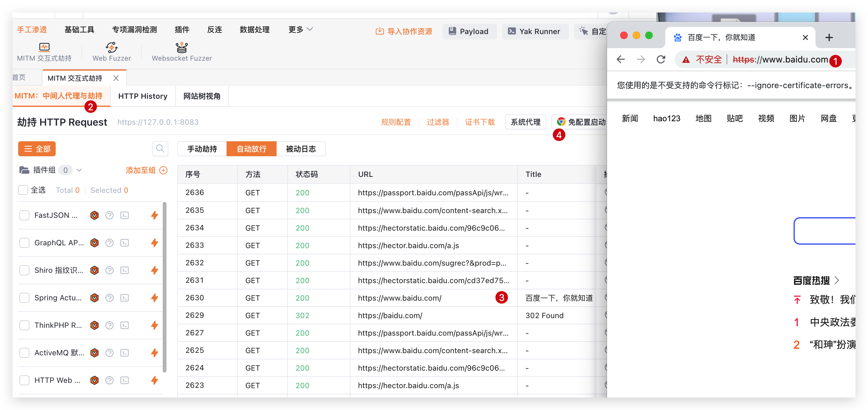The width and height of the screenshot is (868, 410).
Task: Click the plugin search magnifier icon
Action: 160,148
